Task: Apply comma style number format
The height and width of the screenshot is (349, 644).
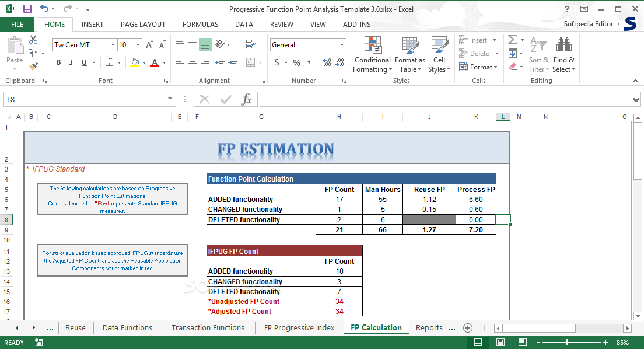Action: pyautogui.click(x=309, y=62)
